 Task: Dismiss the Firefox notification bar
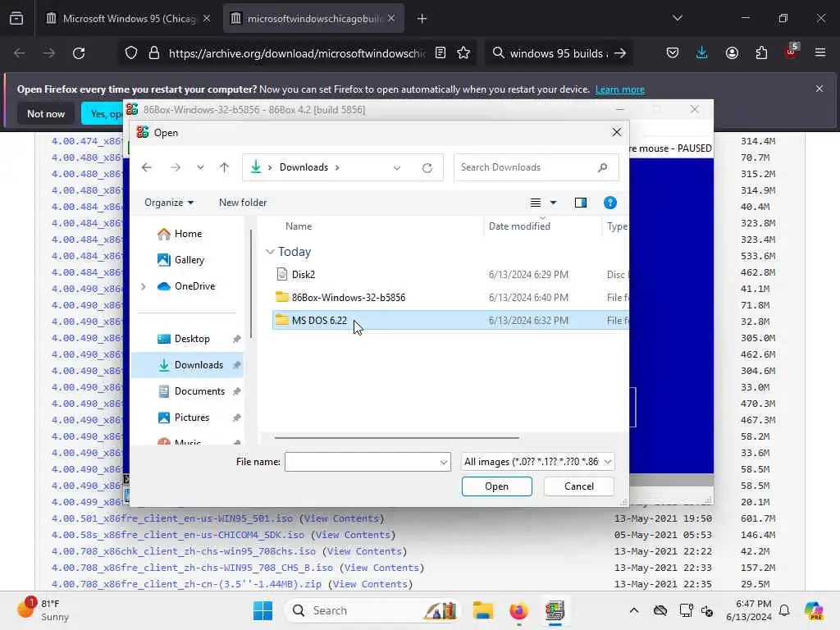coord(819,89)
